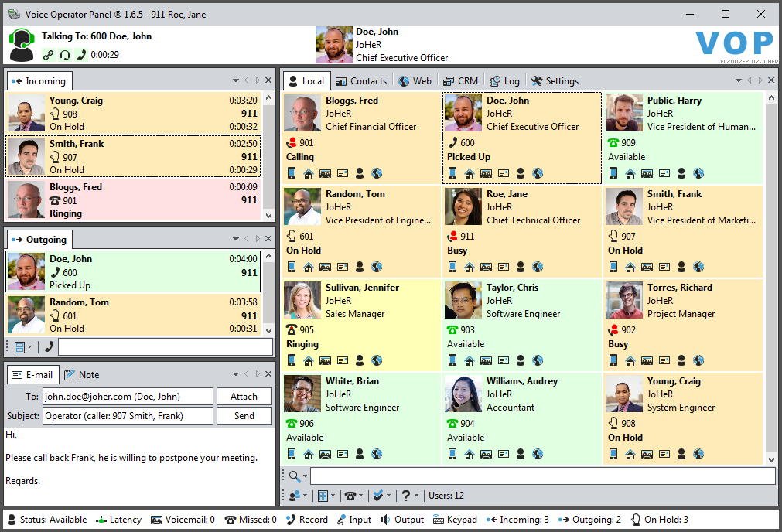Click the Attach button
The image size is (782, 532).
(x=244, y=396)
